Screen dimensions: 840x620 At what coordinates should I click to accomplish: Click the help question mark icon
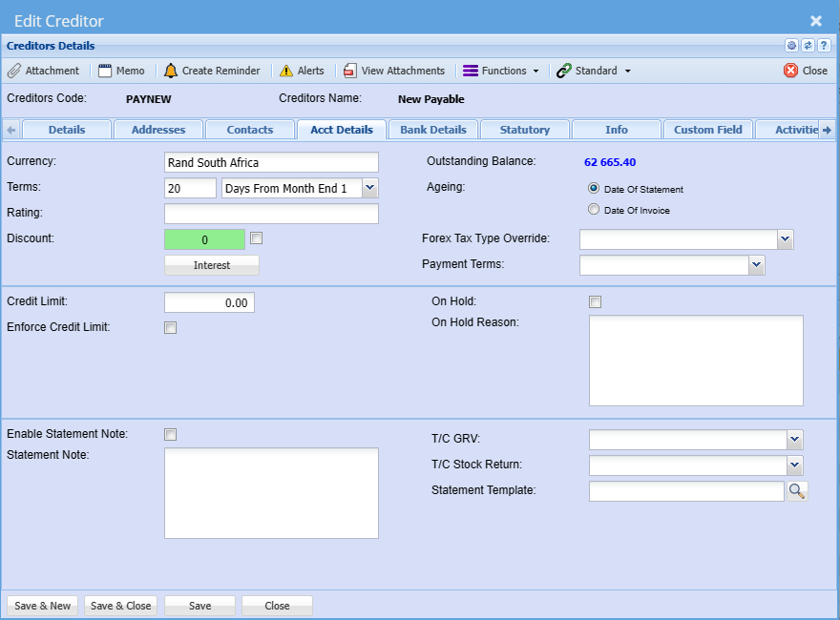click(x=823, y=46)
